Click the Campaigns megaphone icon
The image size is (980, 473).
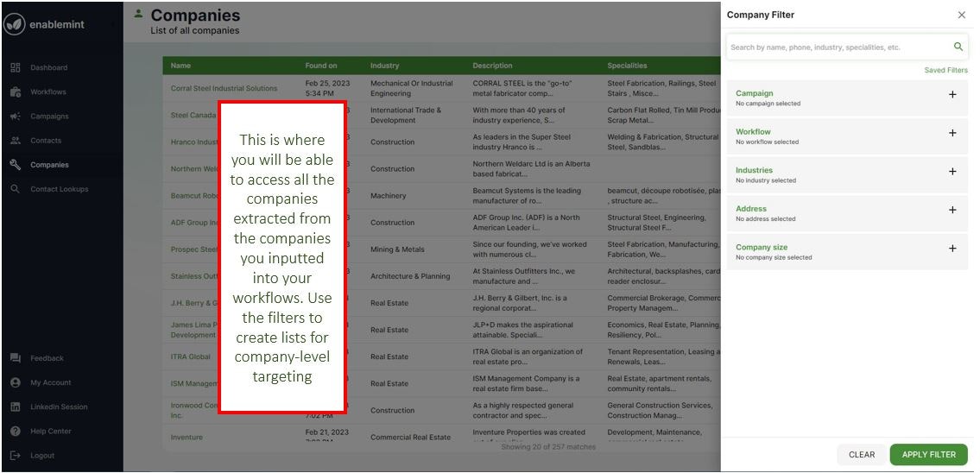[16, 117]
